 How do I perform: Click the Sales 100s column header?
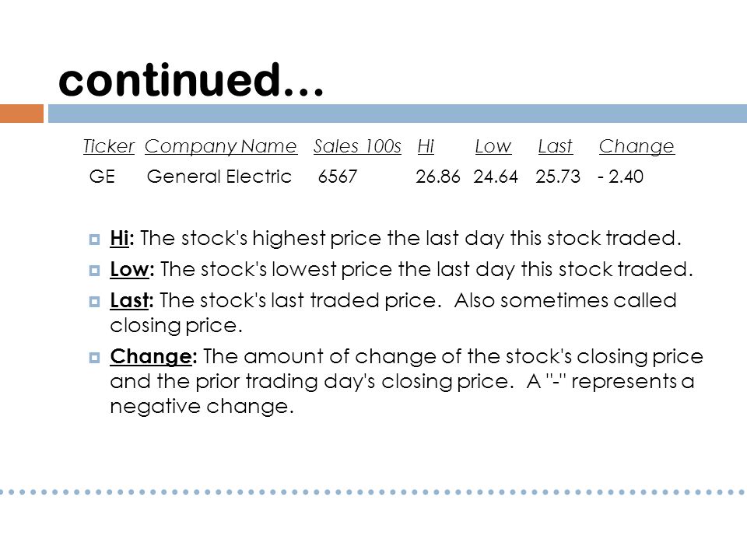357,146
